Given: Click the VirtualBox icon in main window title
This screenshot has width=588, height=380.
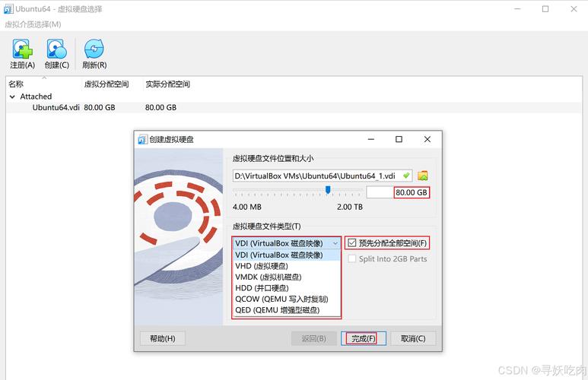Looking at the screenshot, I should click(x=8, y=8).
